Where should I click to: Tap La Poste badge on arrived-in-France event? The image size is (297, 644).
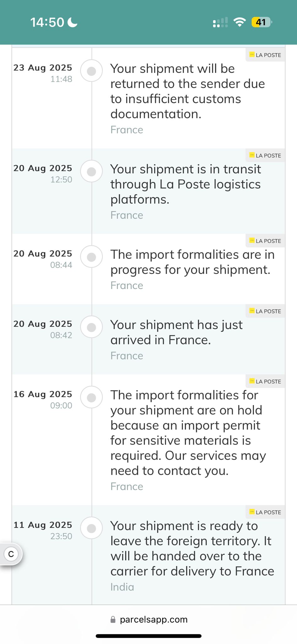[x=265, y=311]
